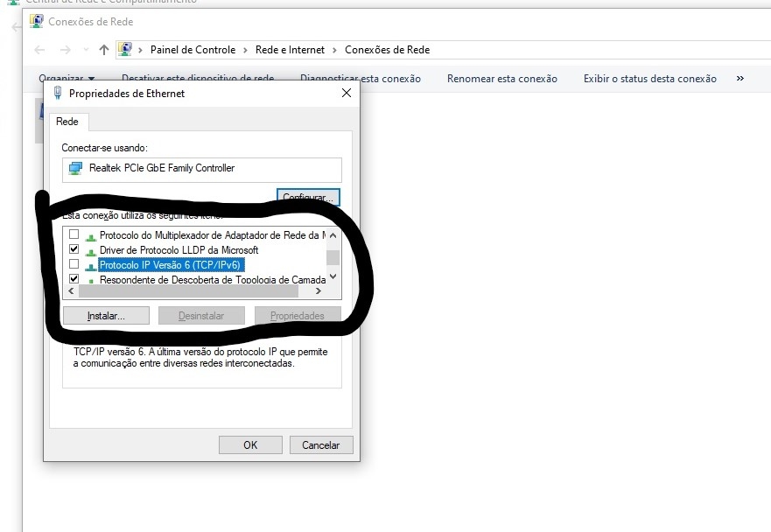Show more toolbar commands via double chevron
Viewport: 771px width, 532px height.
740,78
